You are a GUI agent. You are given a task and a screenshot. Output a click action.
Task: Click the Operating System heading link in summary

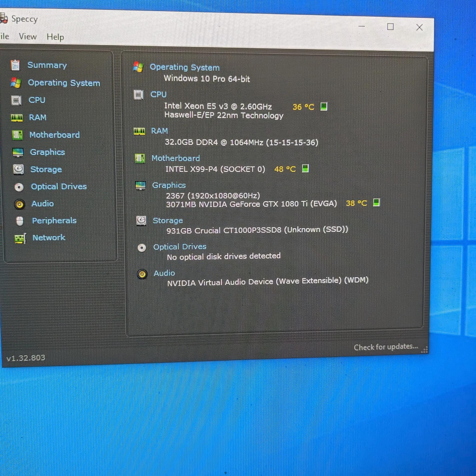[185, 67]
